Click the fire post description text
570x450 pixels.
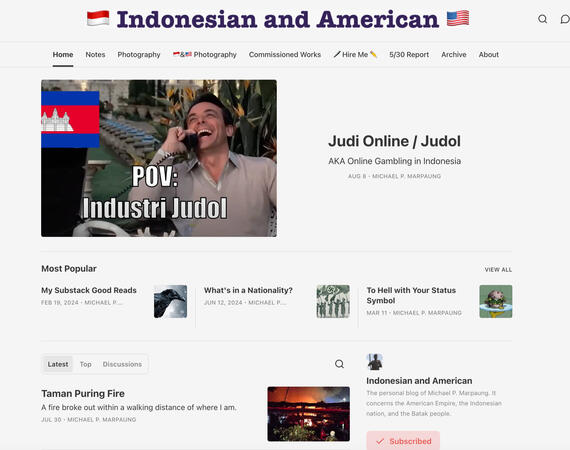(x=139, y=407)
